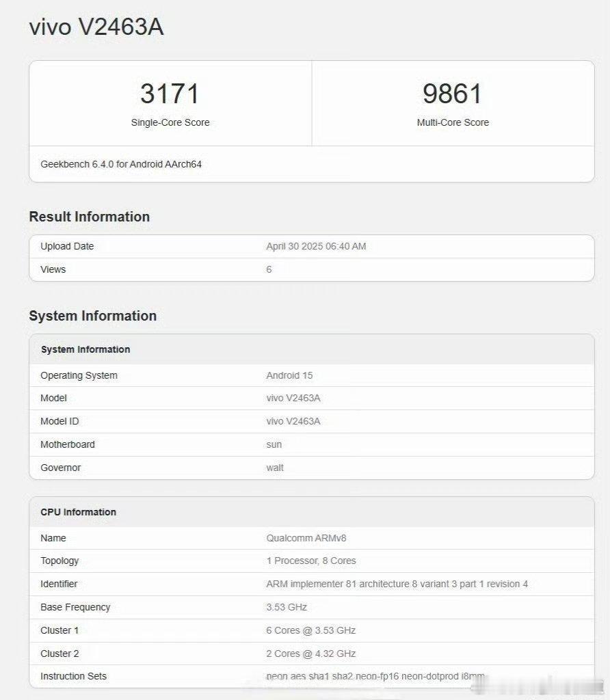
Task: Select the 'neon aes sha1 sha2' instruction sets value
Action: click(375, 677)
